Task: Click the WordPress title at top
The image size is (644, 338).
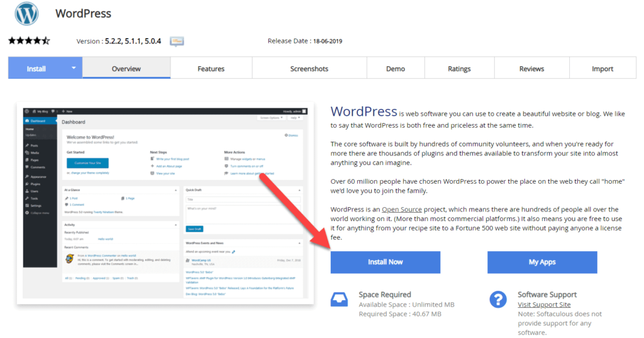Action: coord(84,14)
